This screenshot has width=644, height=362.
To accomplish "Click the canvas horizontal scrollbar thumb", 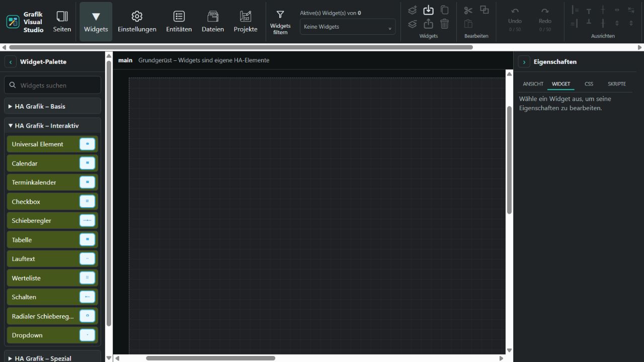I will [x=210, y=358].
